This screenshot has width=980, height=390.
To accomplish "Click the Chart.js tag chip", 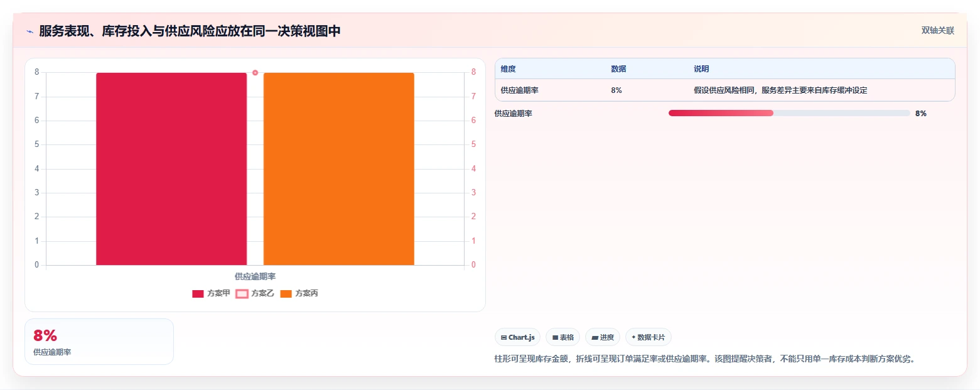I will click(x=518, y=337).
